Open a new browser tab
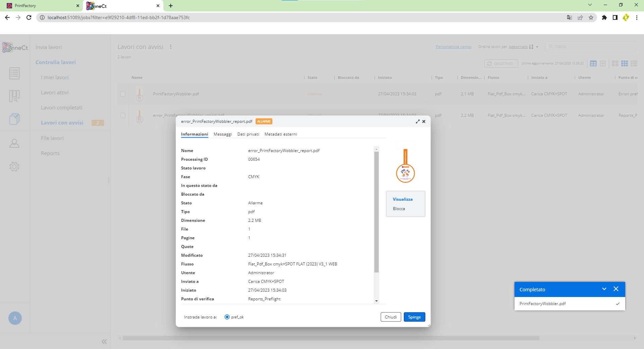Image resolution: width=644 pixels, height=349 pixels. pyautogui.click(x=171, y=6)
